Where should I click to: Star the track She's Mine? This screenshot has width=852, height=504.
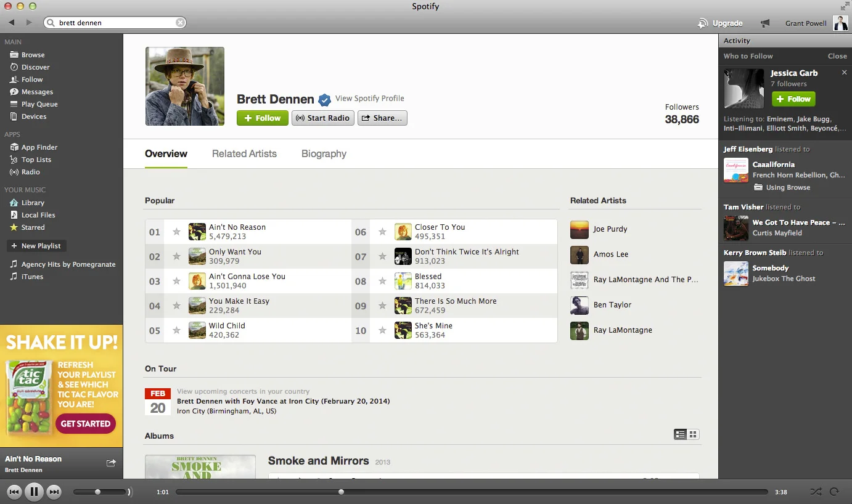pos(382,330)
